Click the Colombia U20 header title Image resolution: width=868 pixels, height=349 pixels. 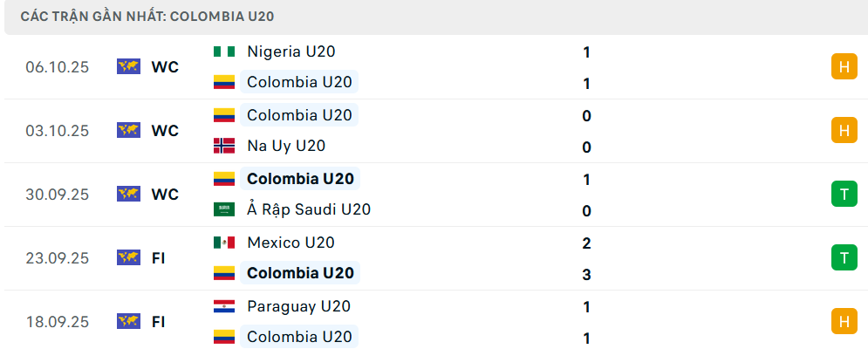tap(151, 17)
